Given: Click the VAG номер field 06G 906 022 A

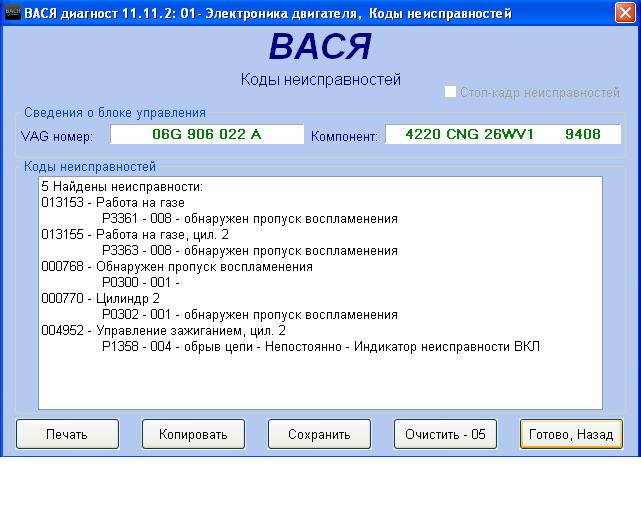Looking at the screenshot, I should (207, 134).
